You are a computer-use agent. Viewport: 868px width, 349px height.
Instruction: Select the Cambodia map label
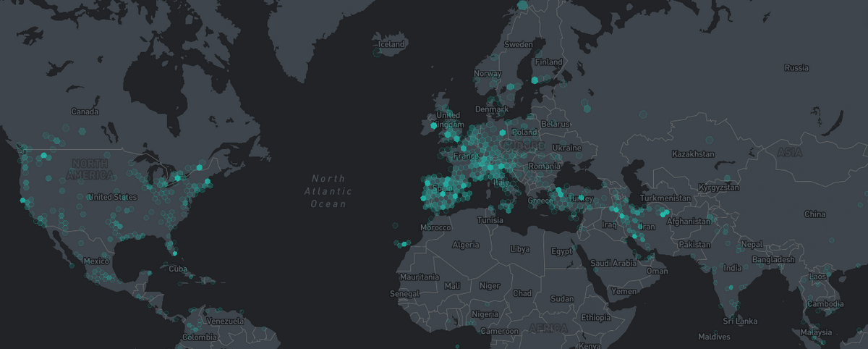tap(825, 304)
